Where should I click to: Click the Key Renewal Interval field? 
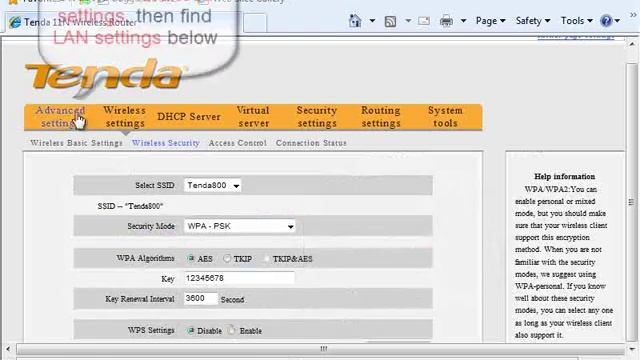pos(201,298)
